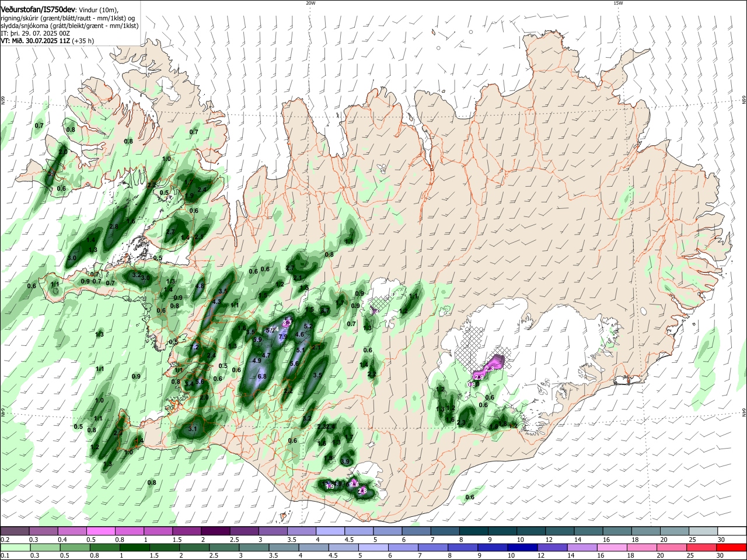Click the 3.9 precipitation value on map
Image resolution: width=747 pixels, height=560 pixels.
[345, 461]
